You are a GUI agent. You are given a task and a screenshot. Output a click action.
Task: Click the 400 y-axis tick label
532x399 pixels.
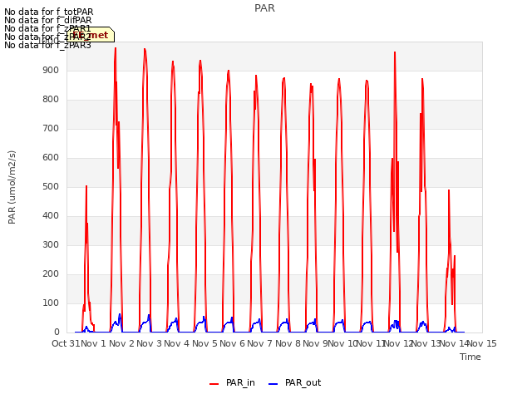51,216
